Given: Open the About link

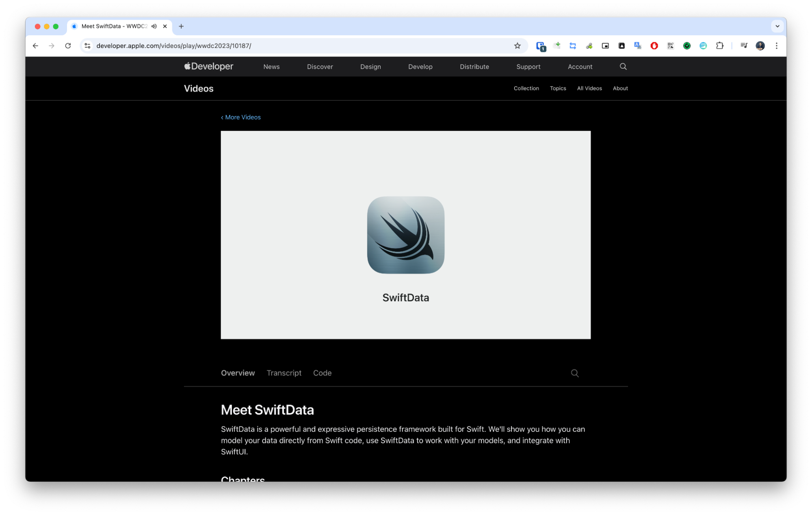Looking at the screenshot, I should coord(620,89).
